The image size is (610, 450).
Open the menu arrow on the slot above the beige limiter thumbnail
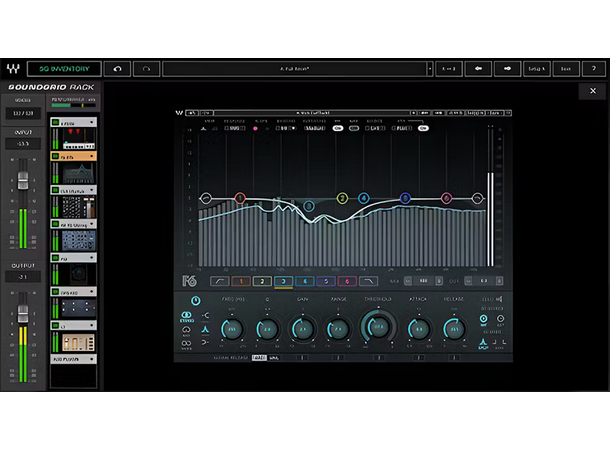92,326
